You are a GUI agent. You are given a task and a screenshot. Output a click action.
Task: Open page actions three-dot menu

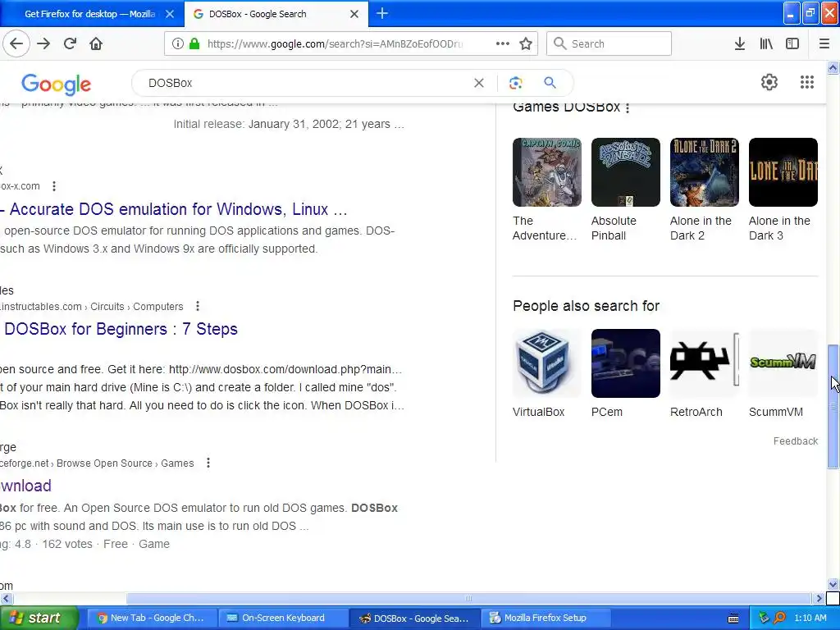click(503, 44)
